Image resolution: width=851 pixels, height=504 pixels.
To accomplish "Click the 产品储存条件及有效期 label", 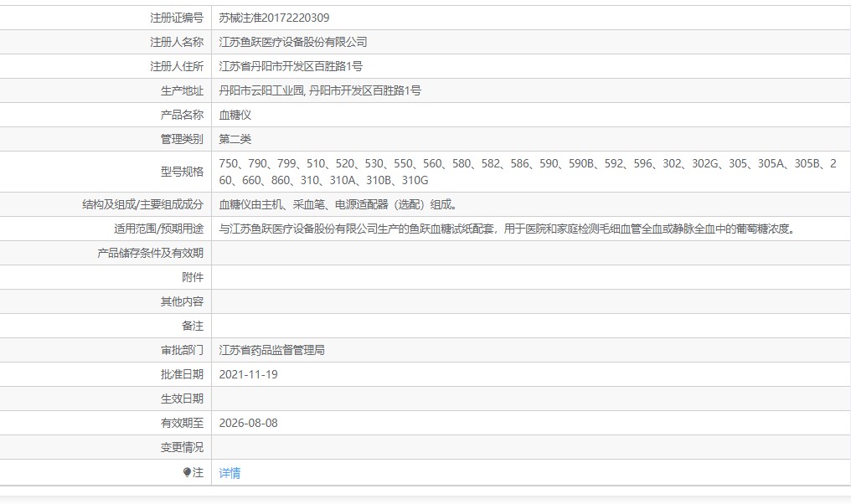I will [x=150, y=254].
